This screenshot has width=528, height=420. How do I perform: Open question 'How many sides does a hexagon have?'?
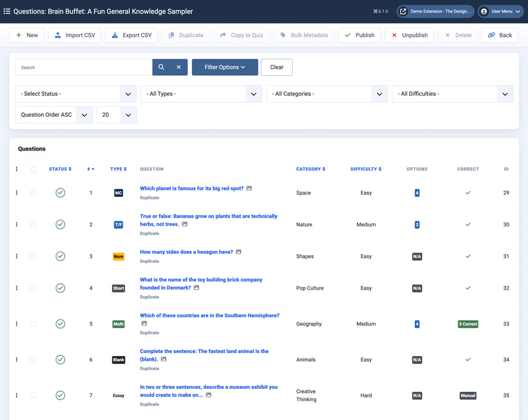[186, 252]
